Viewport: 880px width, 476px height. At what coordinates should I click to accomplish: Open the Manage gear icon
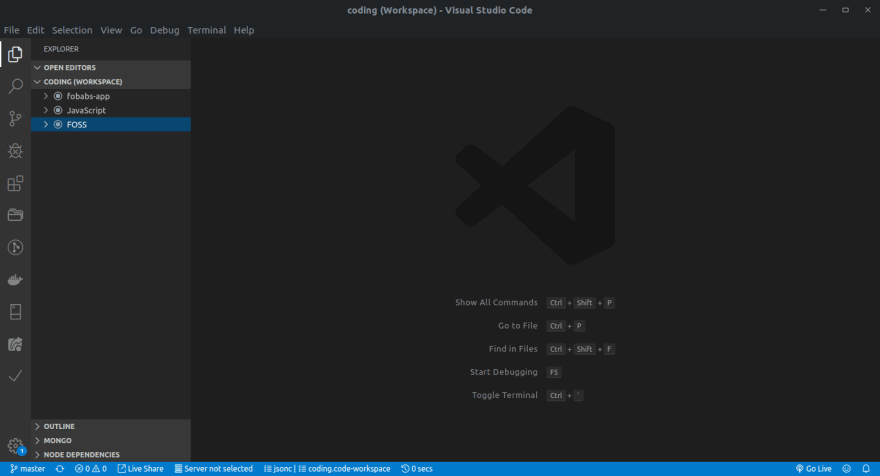(x=15, y=446)
